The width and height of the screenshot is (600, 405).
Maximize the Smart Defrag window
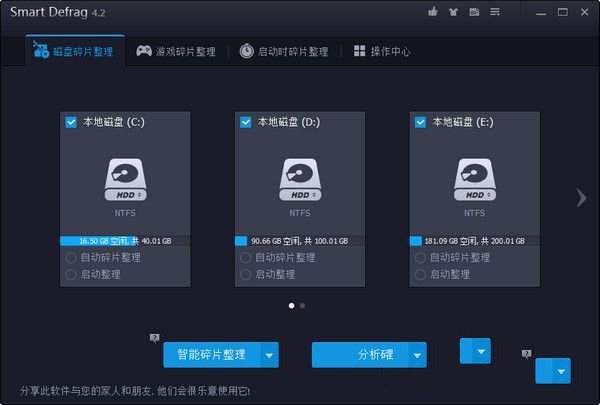click(x=562, y=12)
